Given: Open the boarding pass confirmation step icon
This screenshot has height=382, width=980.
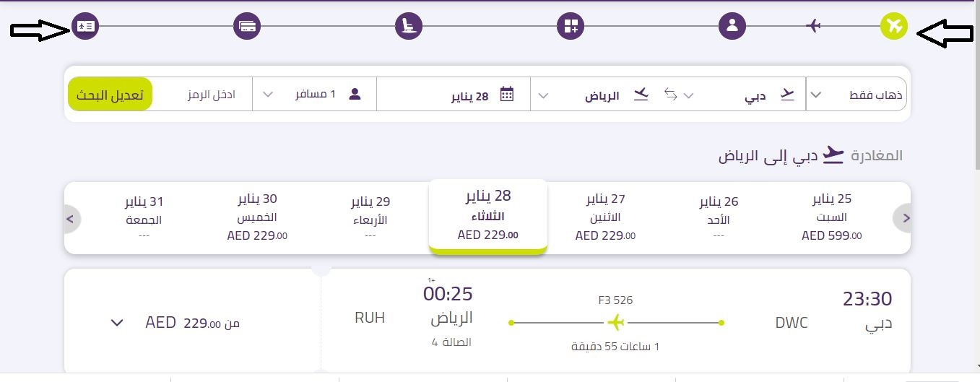Looking at the screenshot, I should [x=84, y=27].
